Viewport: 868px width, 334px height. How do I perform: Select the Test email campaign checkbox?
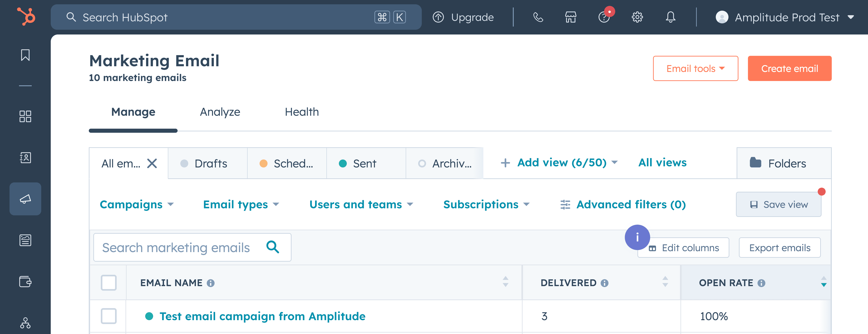point(108,317)
